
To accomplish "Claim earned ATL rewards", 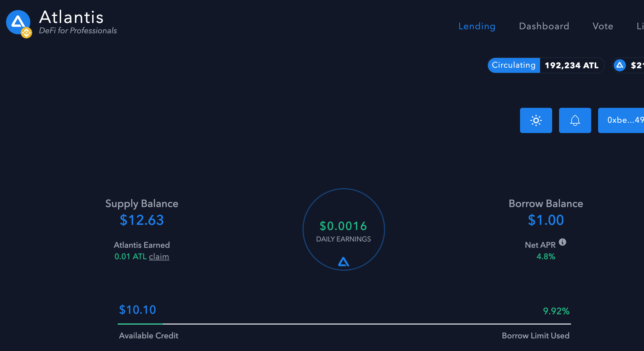I will pos(159,256).
